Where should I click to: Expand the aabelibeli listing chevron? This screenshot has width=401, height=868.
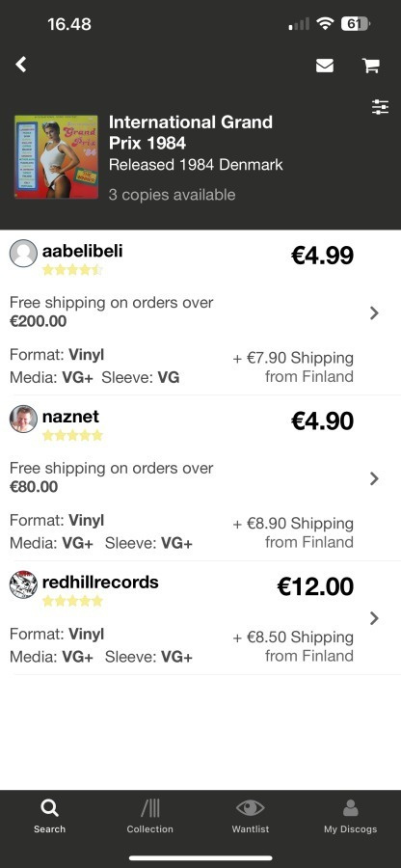(x=374, y=313)
